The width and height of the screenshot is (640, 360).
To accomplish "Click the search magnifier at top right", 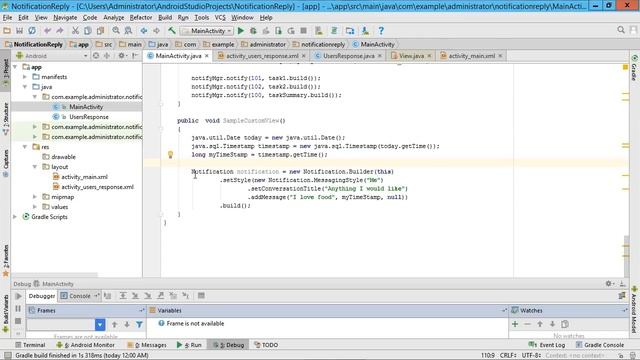I will tap(621, 30).
